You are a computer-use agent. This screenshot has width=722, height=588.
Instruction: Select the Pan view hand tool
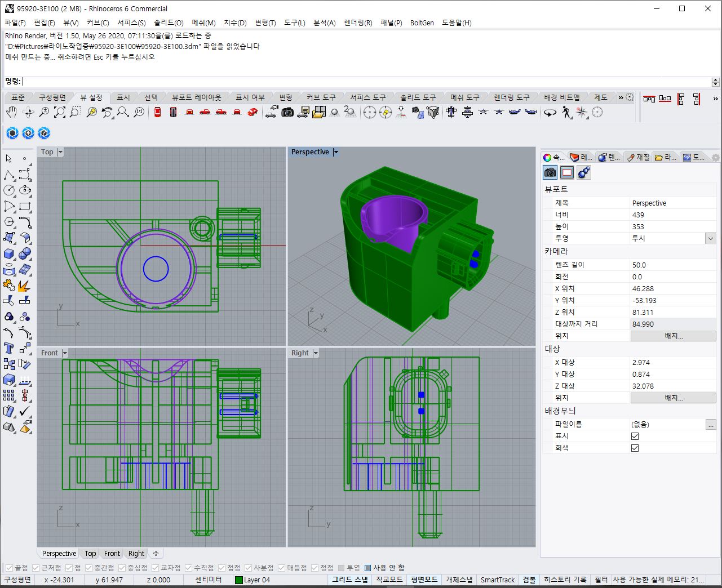pos(11,112)
